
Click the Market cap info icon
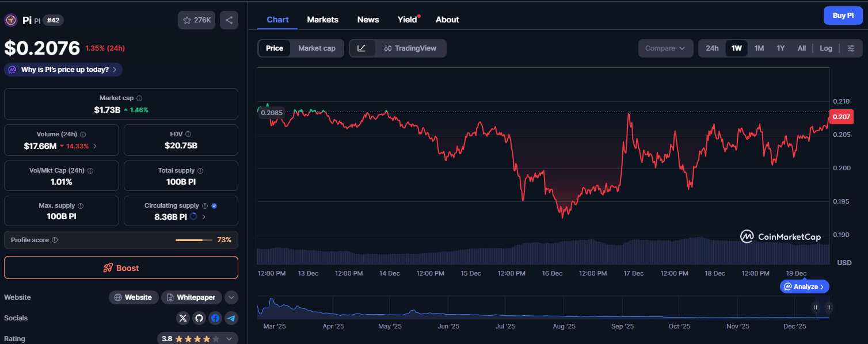(x=139, y=98)
